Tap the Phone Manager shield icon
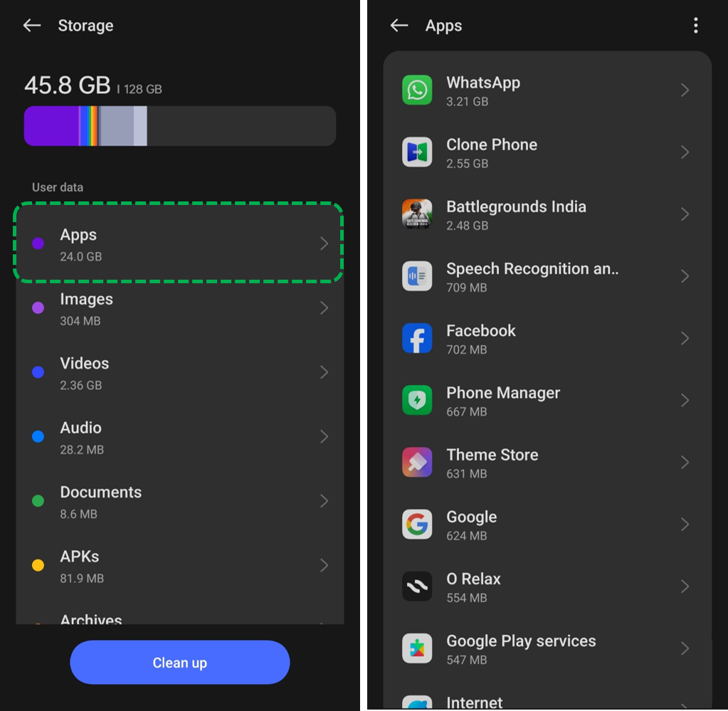 pyautogui.click(x=417, y=400)
